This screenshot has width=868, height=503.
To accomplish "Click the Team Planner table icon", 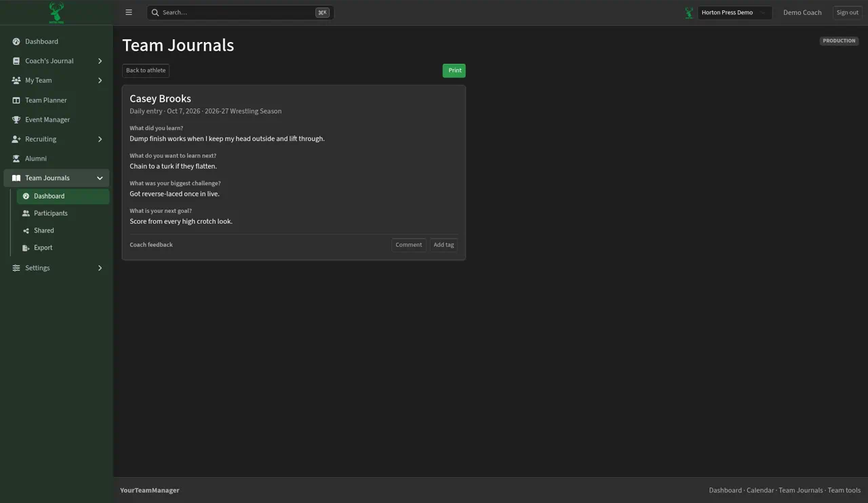I will [x=16, y=100].
